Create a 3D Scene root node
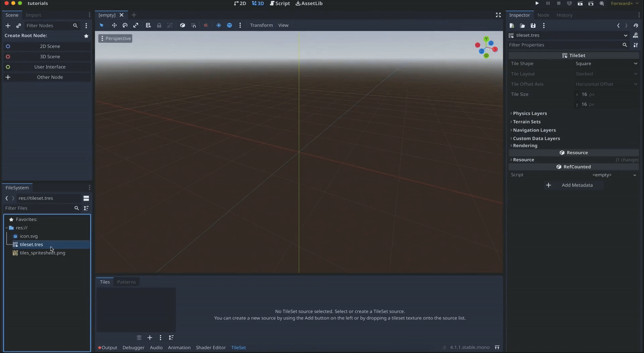 [47, 56]
